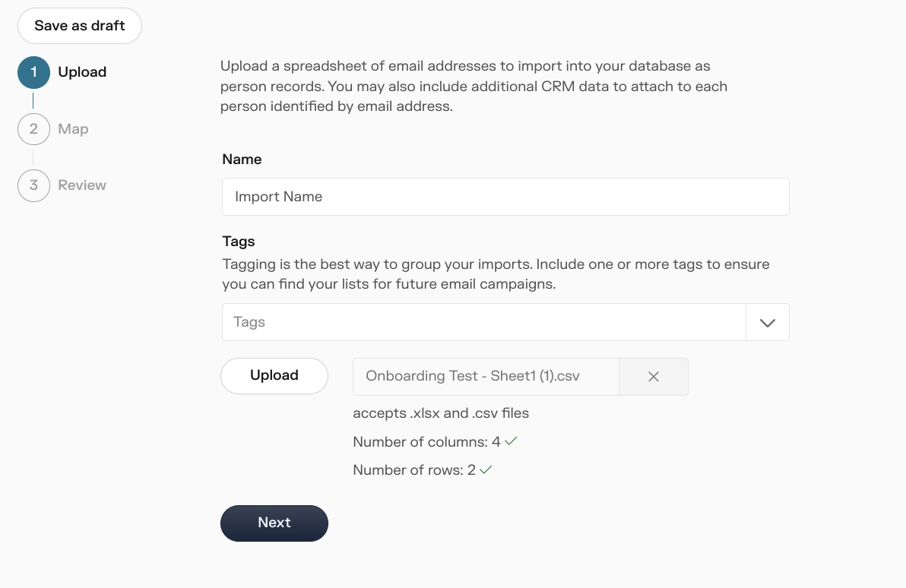906x588 pixels.
Task: Click the uploaded filename field
Action: tap(486, 377)
